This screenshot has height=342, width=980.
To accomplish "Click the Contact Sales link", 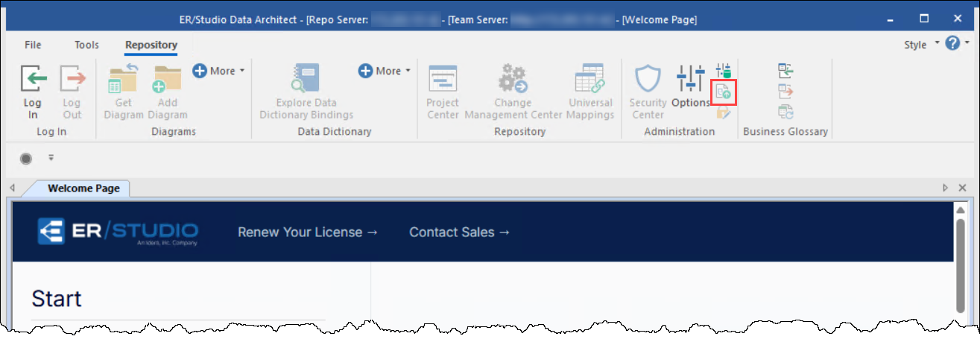I will click(460, 232).
